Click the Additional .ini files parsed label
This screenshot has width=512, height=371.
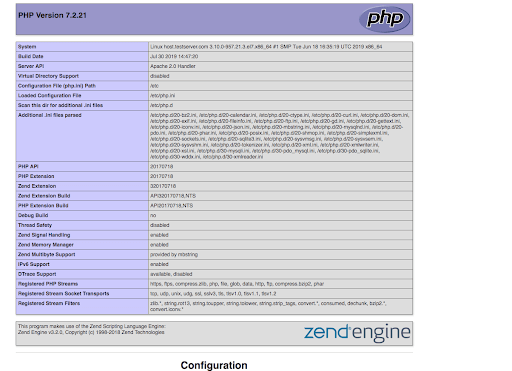pyautogui.click(x=50, y=115)
